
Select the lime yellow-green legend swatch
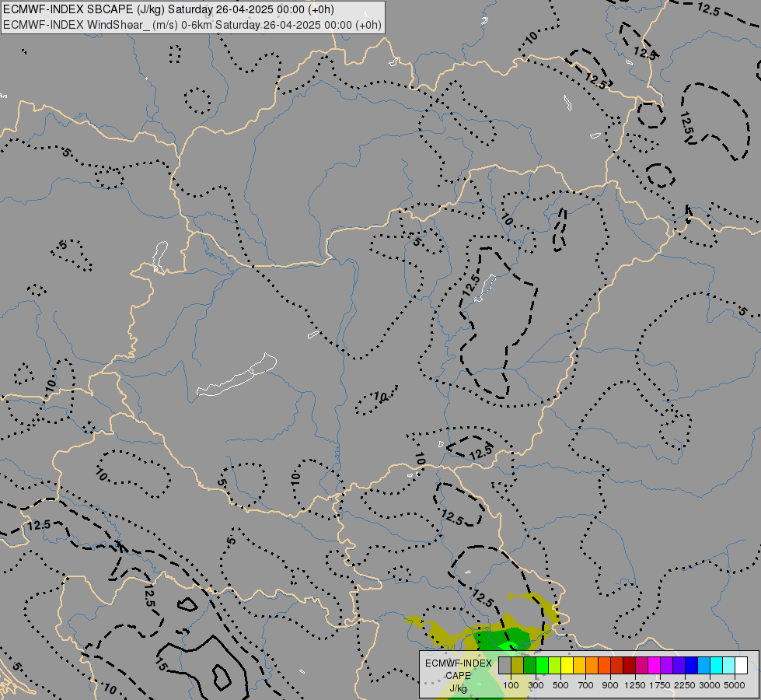[555, 666]
